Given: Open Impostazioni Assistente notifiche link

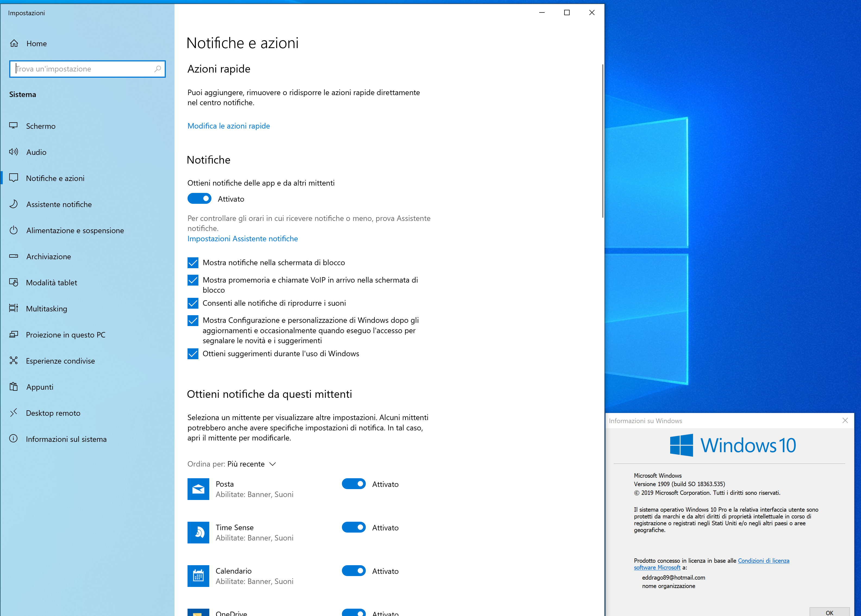Looking at the screenshot, I should pos(242,239).
